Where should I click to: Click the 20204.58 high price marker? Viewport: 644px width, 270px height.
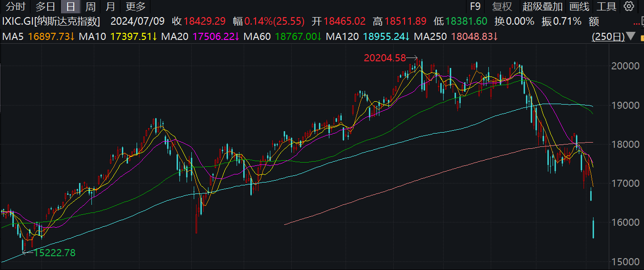pos(385,58)
